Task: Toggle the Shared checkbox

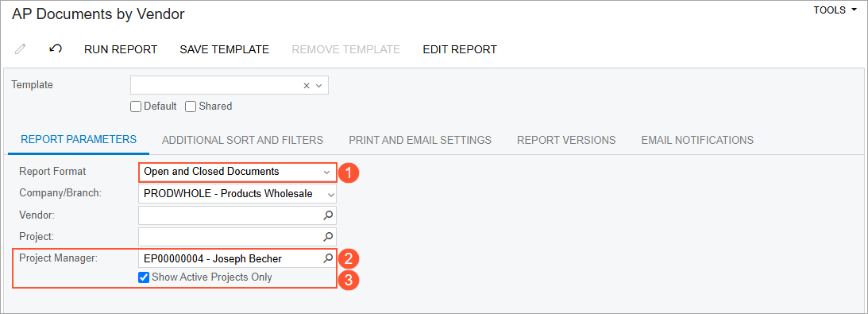Action: click(191, 107)
